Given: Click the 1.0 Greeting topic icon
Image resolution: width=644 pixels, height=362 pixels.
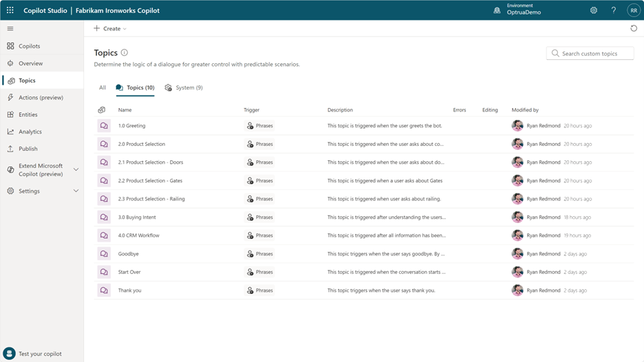Looking at the screenshot, I should pyautogui.click(x=104, y=126).
